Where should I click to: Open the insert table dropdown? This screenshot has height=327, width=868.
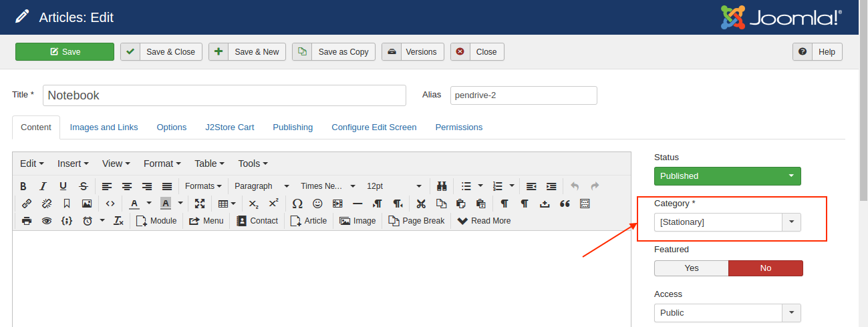(227, 204)
